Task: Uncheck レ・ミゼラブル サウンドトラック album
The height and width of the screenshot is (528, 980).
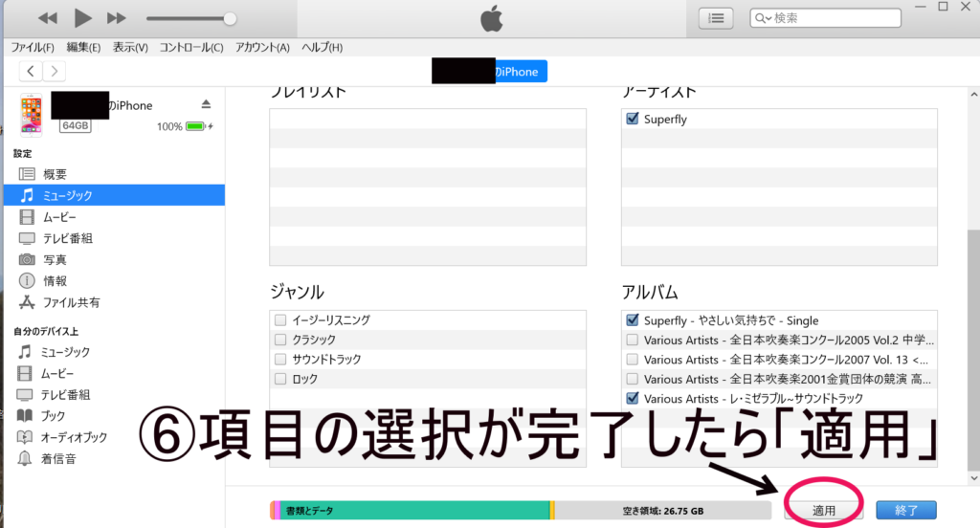Action: pos(632,398)
